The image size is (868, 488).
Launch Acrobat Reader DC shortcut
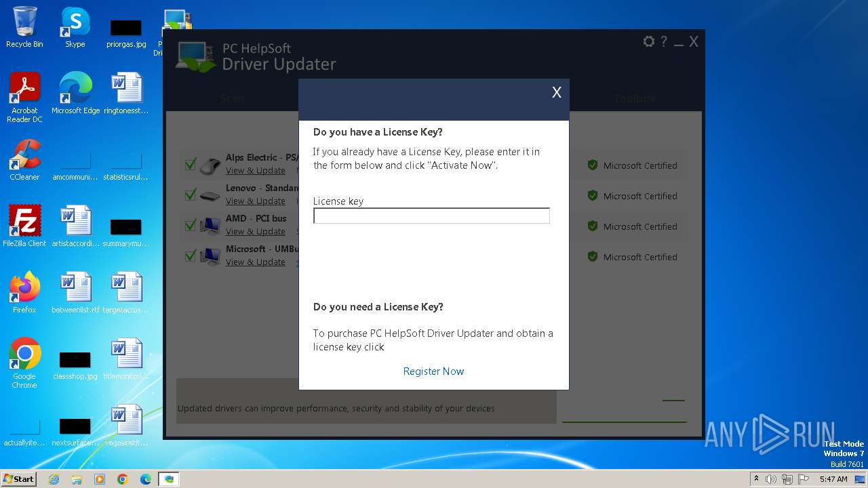point(24,98)
